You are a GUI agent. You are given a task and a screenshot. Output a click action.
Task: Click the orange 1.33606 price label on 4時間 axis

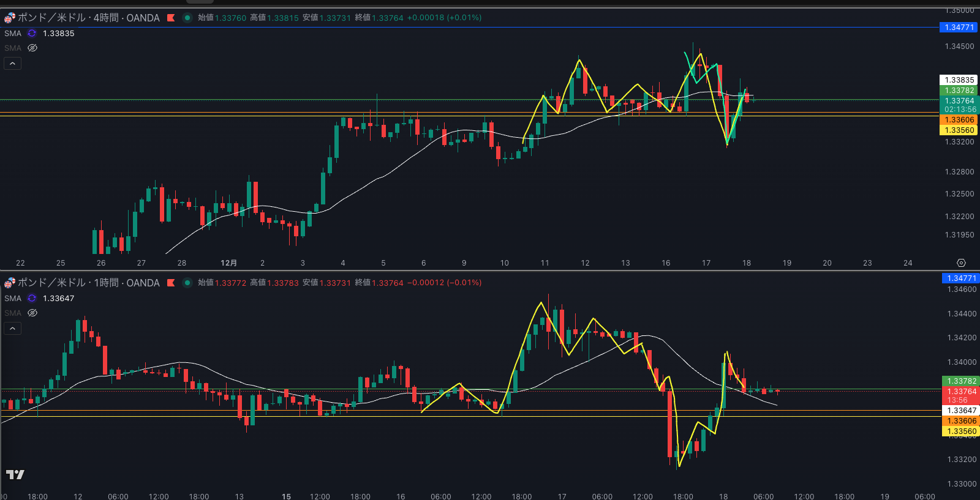point(959,120)
